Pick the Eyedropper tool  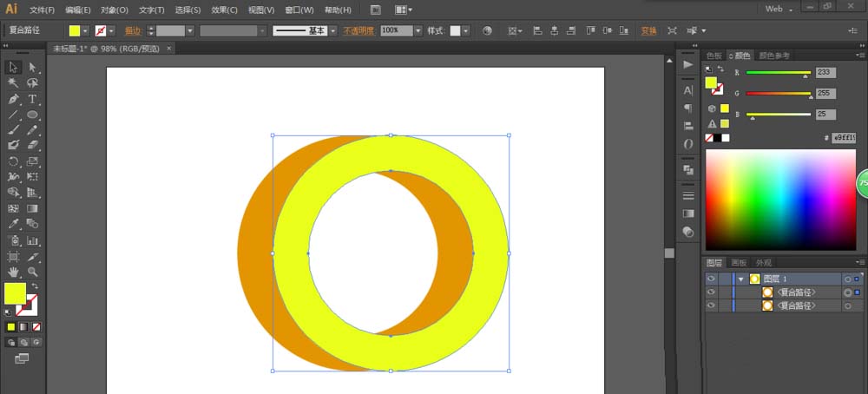point(14,224)
